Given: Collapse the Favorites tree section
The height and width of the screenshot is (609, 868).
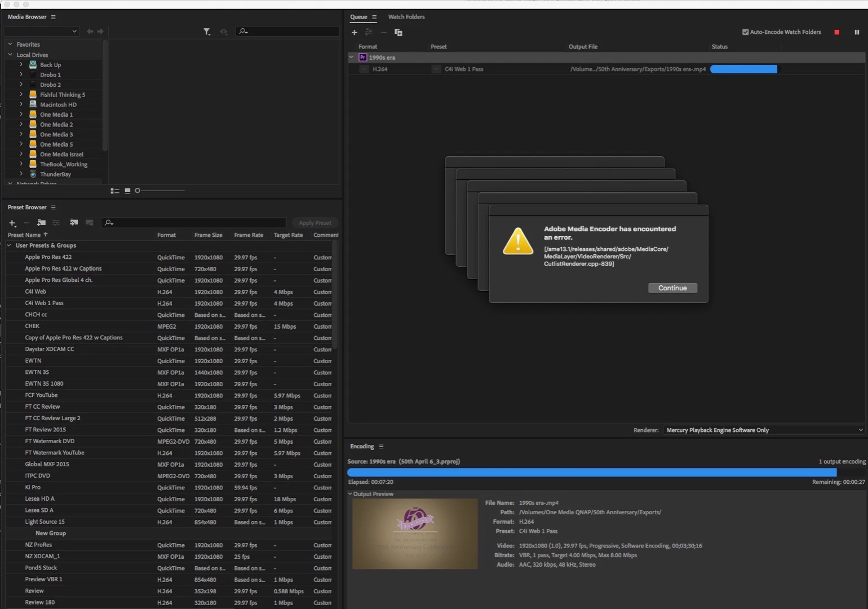Looking at the screenshot, I should [x=10, y=44].
